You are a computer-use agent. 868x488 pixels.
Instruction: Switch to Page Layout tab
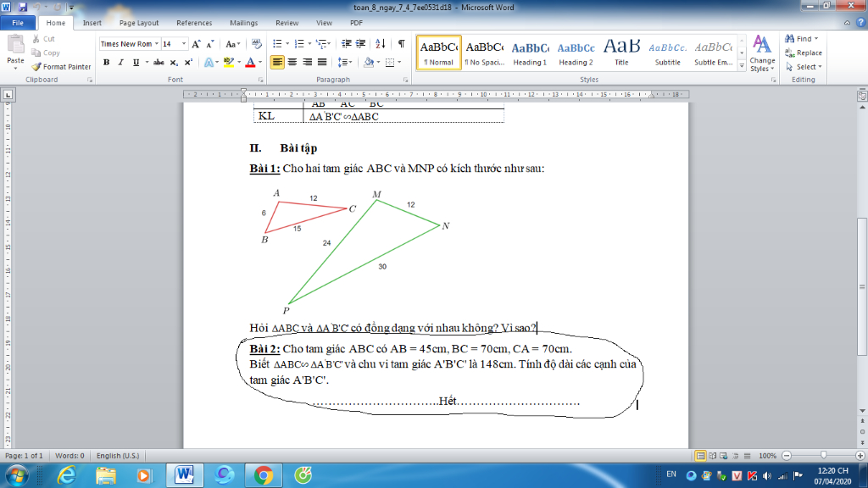[139, 23]
